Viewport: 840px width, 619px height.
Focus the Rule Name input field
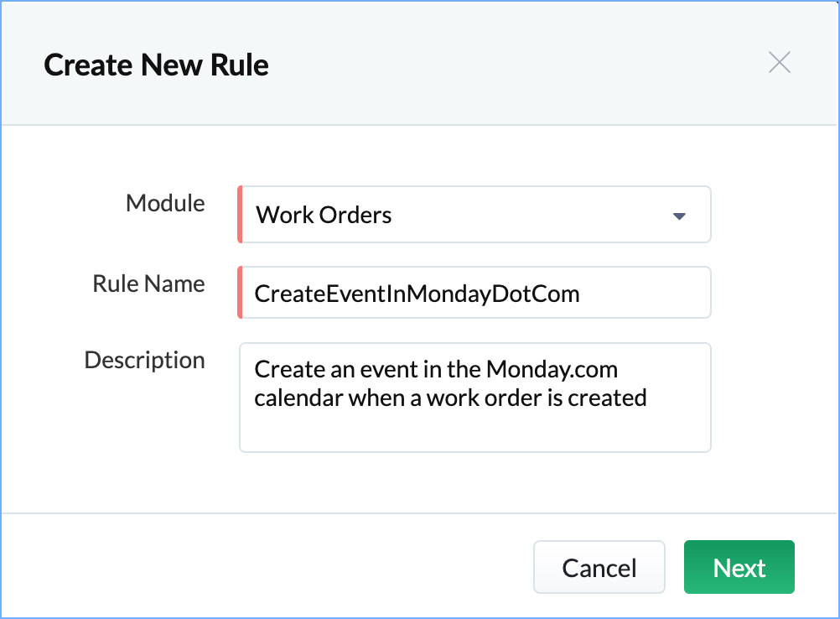474,293
